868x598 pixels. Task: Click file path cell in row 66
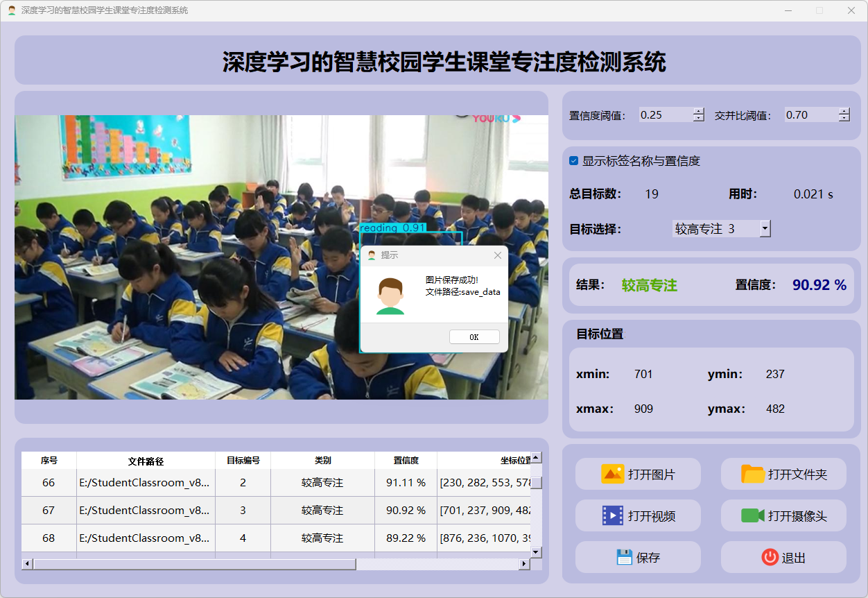point(146,483)
